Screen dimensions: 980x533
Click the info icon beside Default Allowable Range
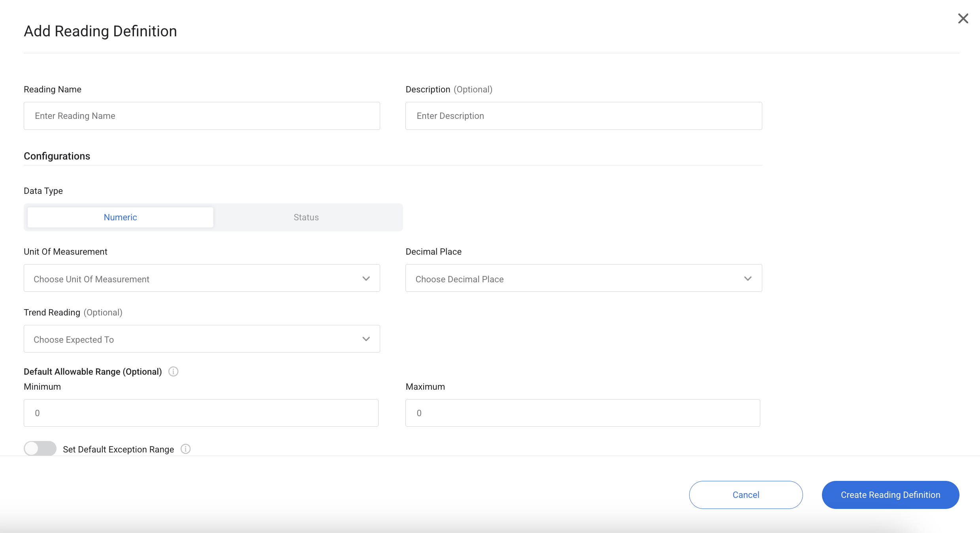[173, 371]
